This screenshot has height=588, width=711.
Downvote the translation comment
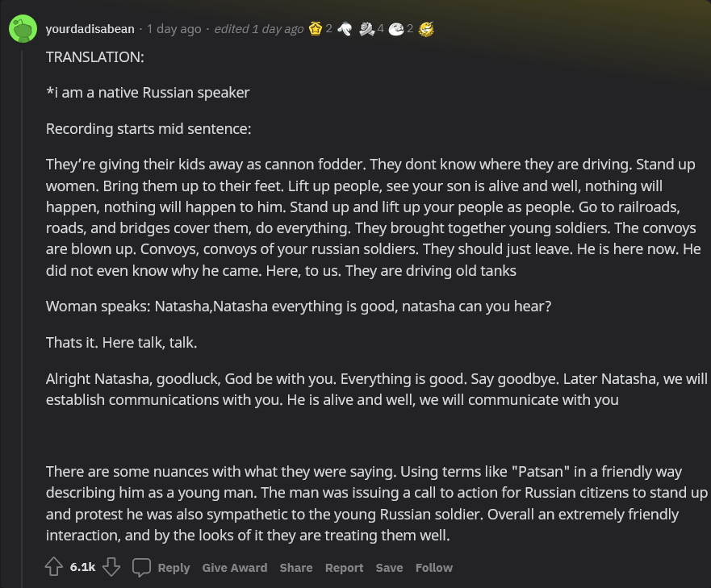(x=111, y=567)
